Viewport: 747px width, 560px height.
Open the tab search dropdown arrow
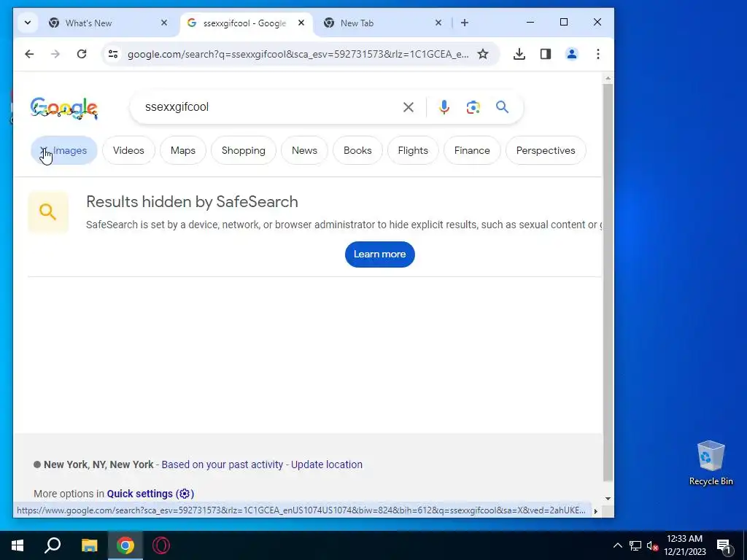(28, 23)
